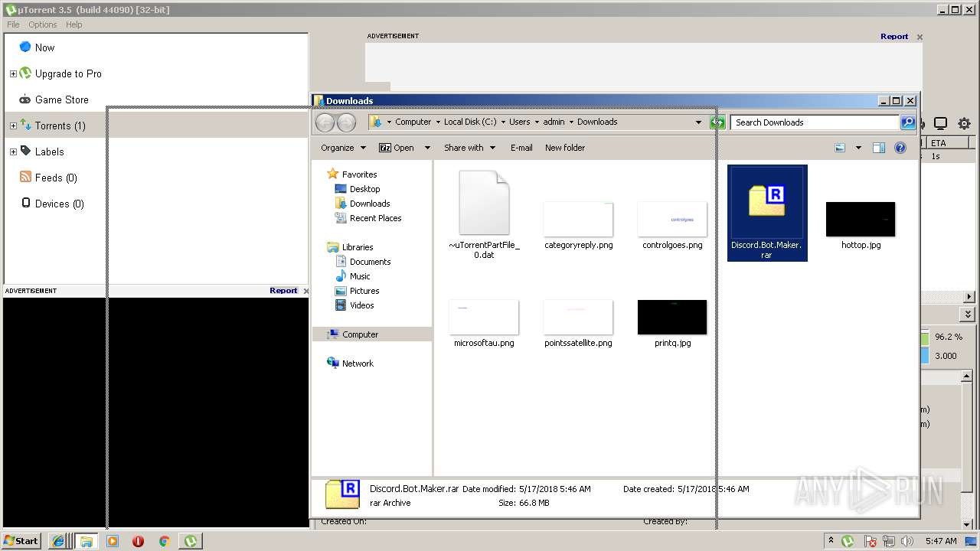This screenshot has width=980, height=551.
Task: Select Computer in navigation pane
Action: tap(353, 334)
